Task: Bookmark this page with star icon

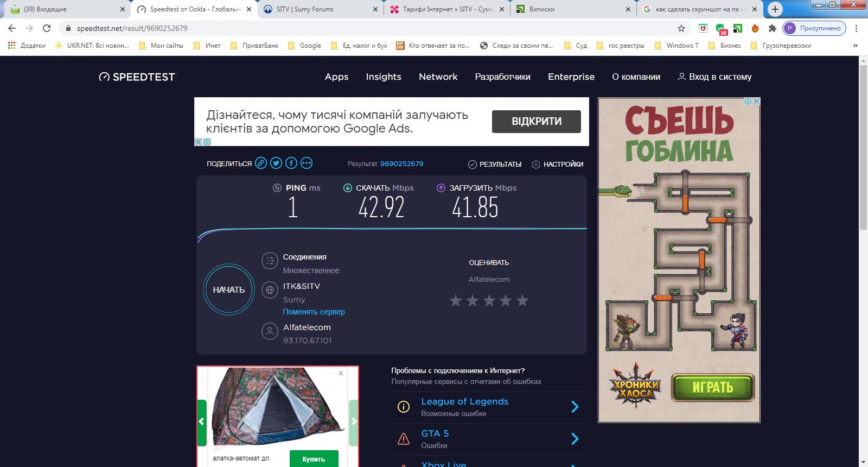Action: click(681, 28)
